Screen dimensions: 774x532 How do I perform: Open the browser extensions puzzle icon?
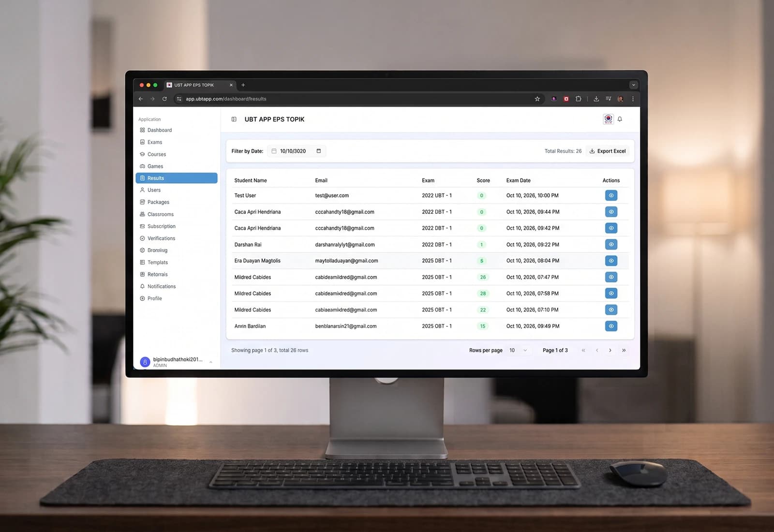[x=578, y=99]
